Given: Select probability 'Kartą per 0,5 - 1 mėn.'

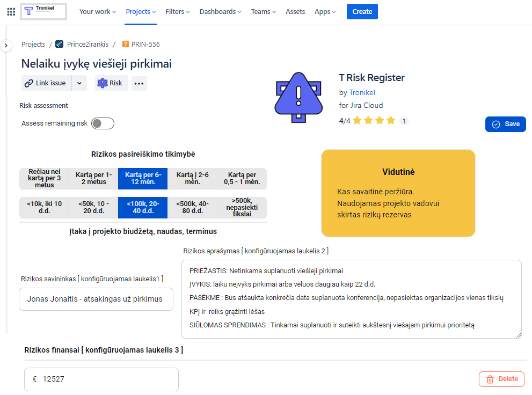Looking at the screenshot, I should click(242, 178).
